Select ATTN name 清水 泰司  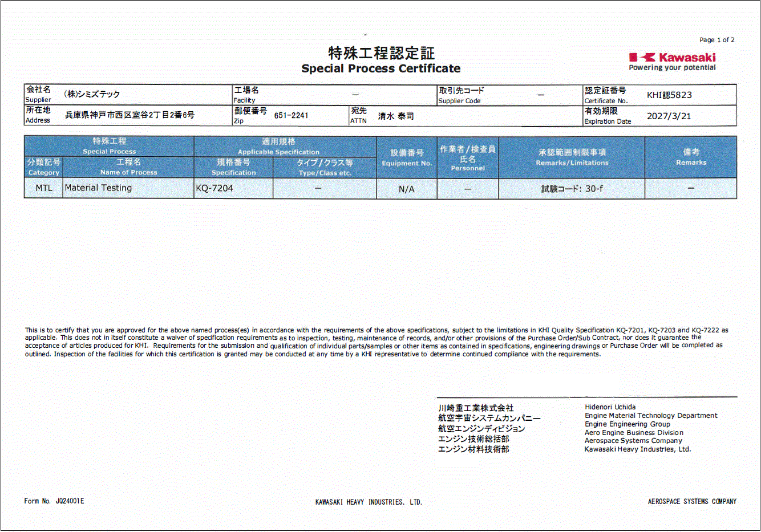tap(396, 116)
